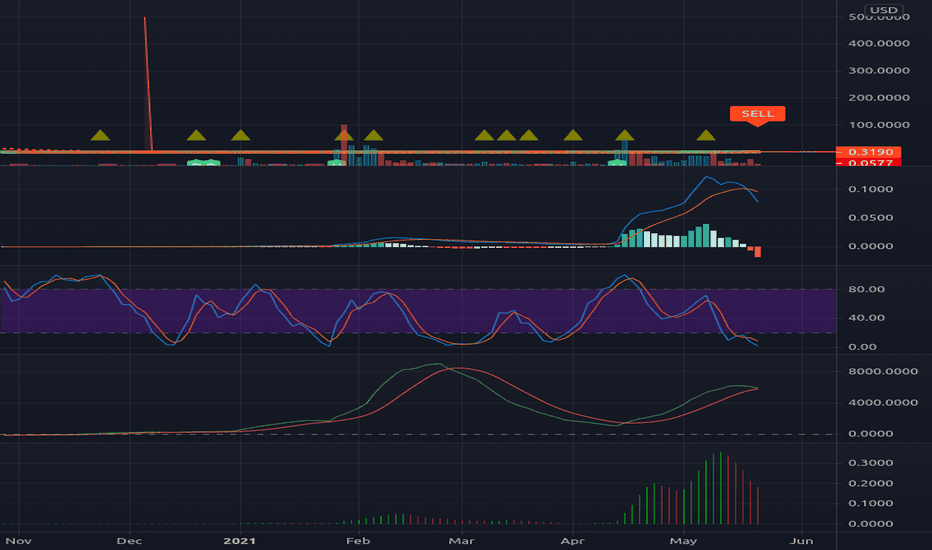
Task: Click the 8000.0000 axis value
Action: [882, 371]
